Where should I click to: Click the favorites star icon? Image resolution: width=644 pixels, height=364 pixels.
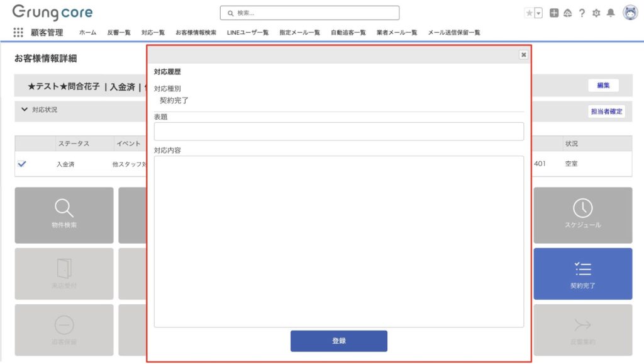[x=529, y=13]
